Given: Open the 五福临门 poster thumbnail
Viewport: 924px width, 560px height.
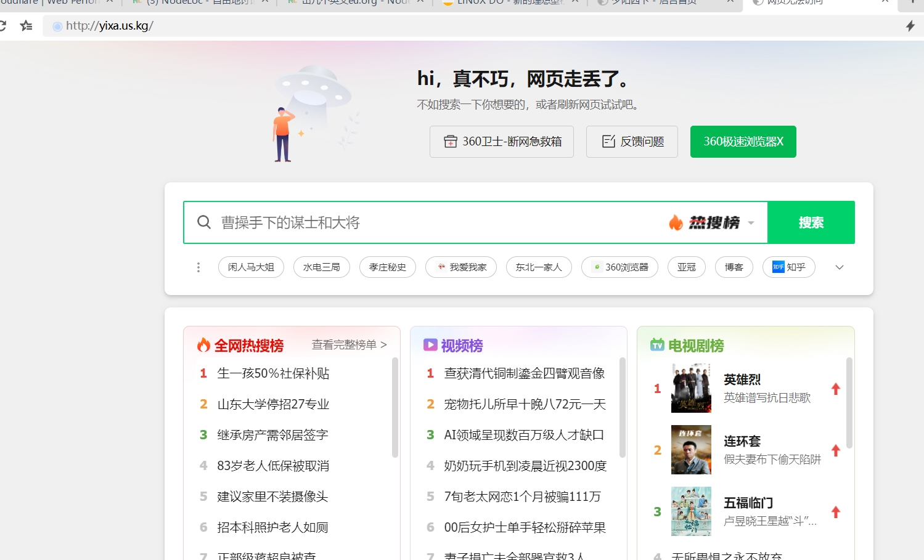Looking at the screenshot, I should click(x=691, y=511).
